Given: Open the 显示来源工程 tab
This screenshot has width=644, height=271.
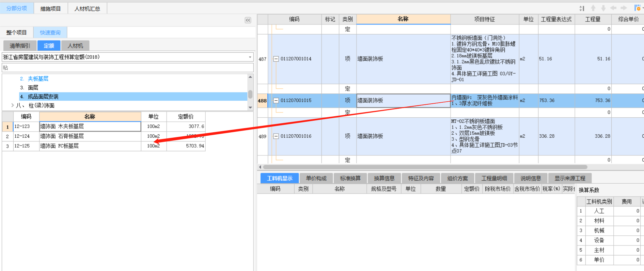Looking at the screenshot, I should coord(570,178).
